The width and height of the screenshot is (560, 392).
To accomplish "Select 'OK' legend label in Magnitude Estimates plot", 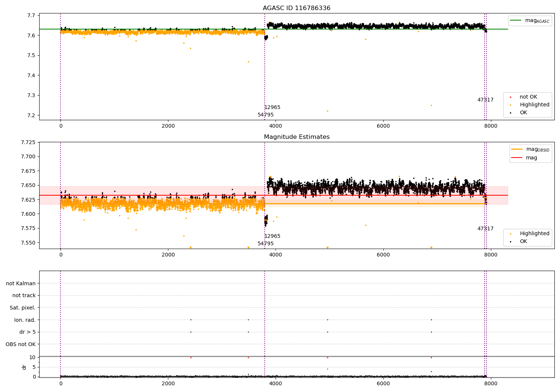I will tap(523, 242).
